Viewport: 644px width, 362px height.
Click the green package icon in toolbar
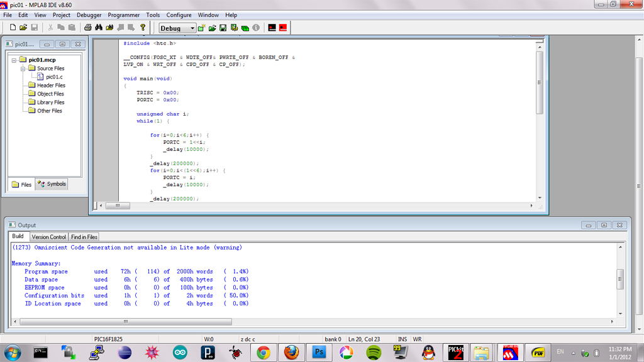coord(245,28)
